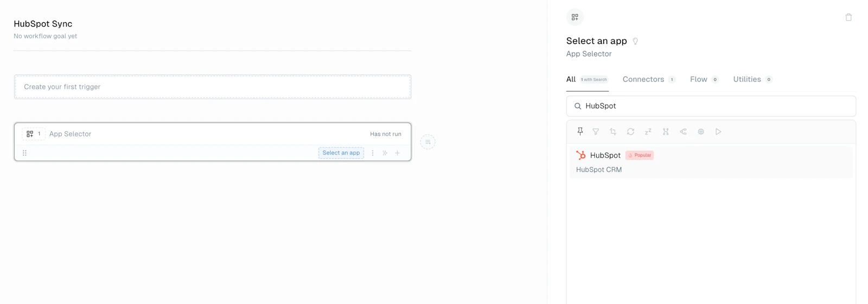Click the chip processor icon
This screenshot has width=868, height=304.
701,132
